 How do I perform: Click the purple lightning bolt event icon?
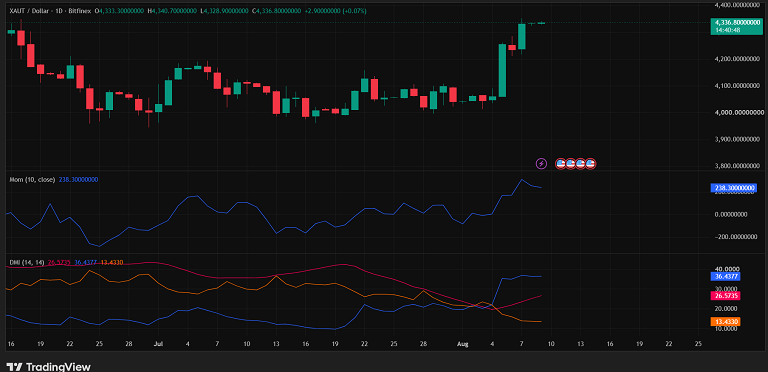541,163
